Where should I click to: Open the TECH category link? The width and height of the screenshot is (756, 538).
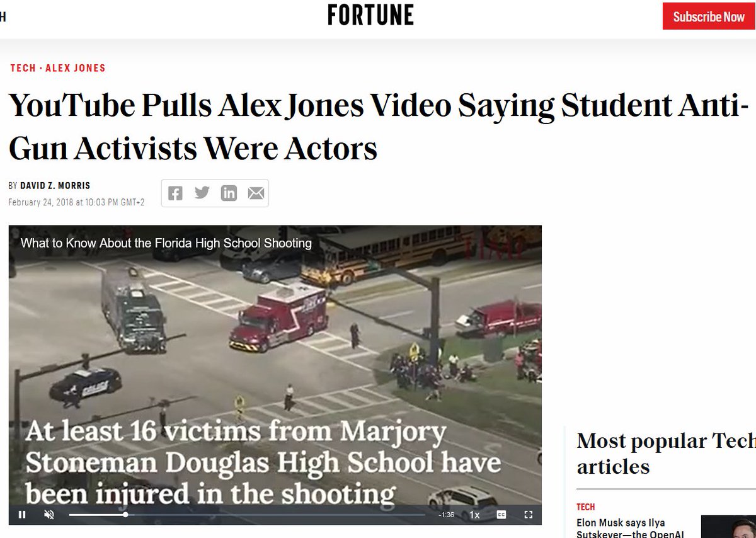23,68
